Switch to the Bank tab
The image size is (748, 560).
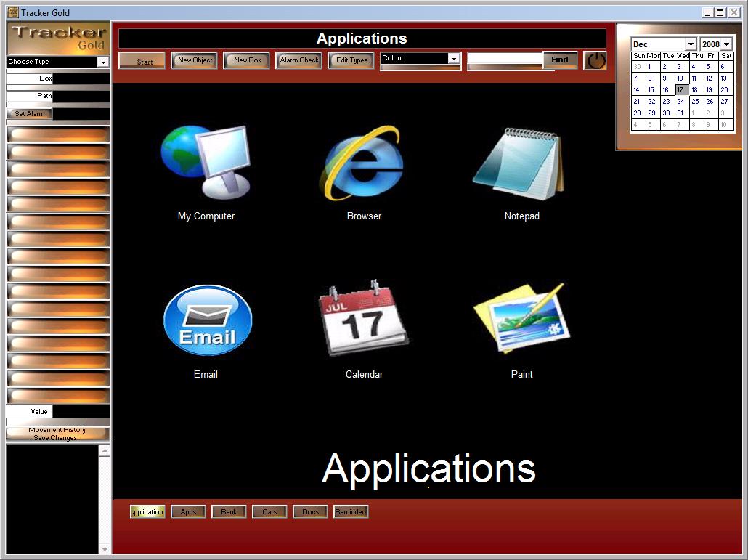[x=229, y=512]
